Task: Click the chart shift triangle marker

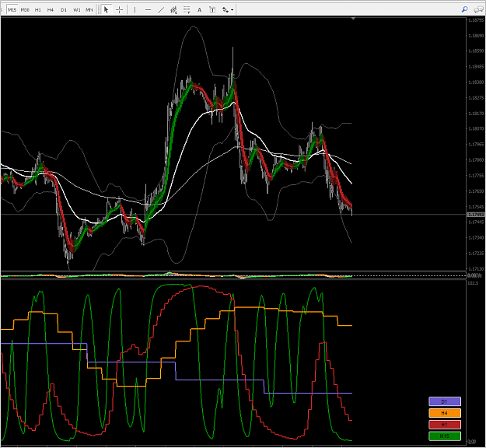Action: pyautogui.click(x=353, y=19)
